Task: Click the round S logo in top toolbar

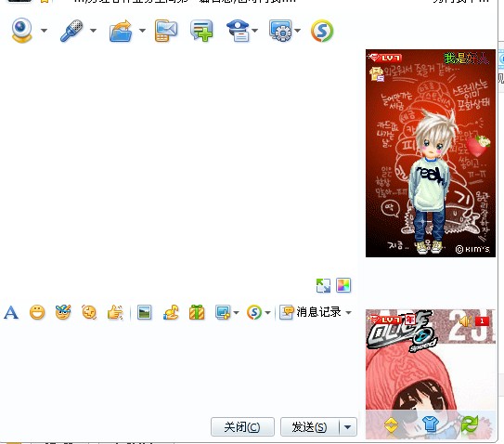Action: 322,31
